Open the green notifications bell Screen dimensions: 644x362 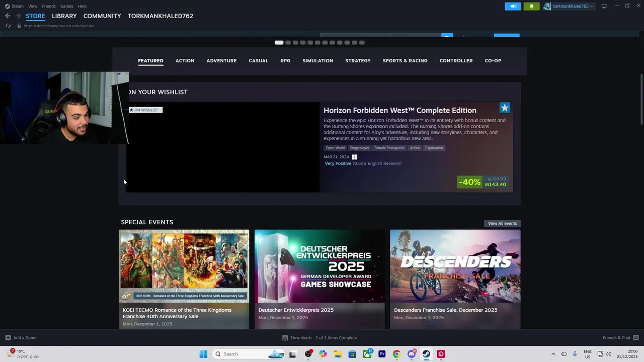tap(531, 6)
